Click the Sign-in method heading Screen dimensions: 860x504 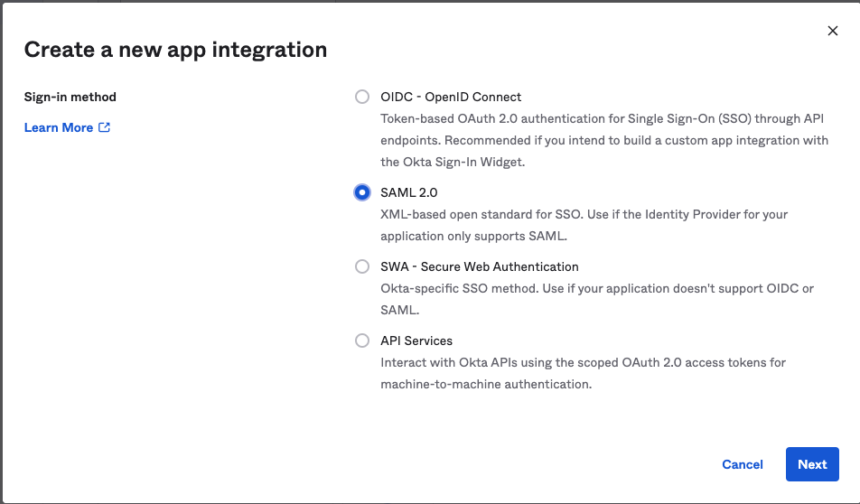[x=70, y=97]
